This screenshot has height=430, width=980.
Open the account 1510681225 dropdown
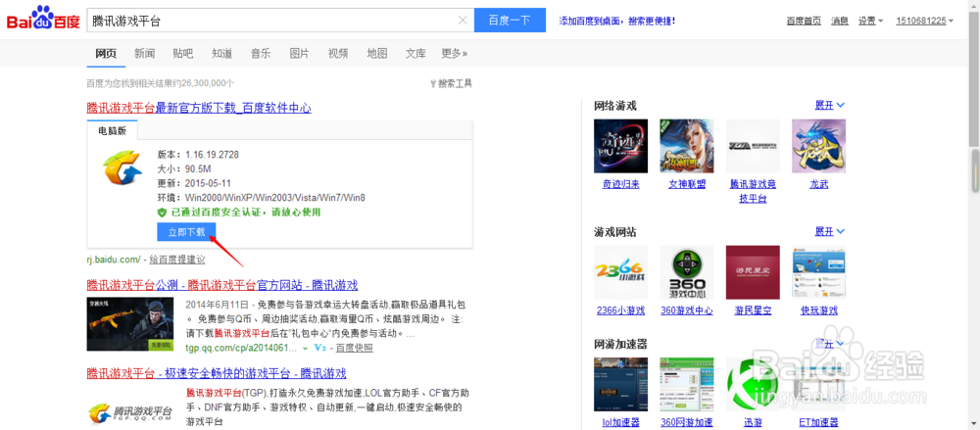(925, 21)
